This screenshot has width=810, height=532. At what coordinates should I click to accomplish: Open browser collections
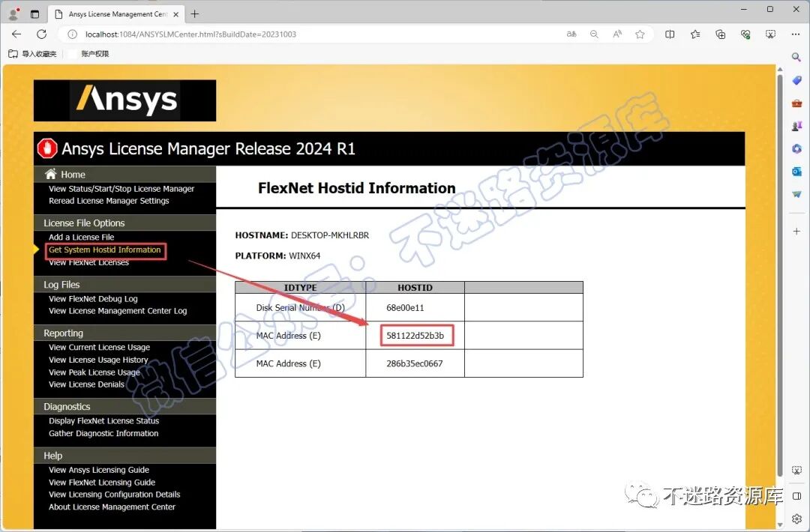pyautogui.click(x=720, y=34)
